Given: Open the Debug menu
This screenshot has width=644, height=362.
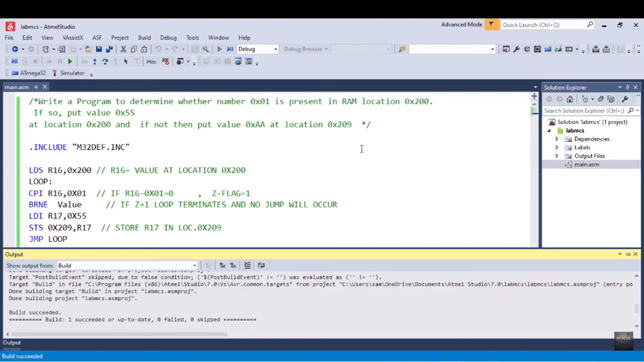Looking at the screenshot, I should [168, 38].
